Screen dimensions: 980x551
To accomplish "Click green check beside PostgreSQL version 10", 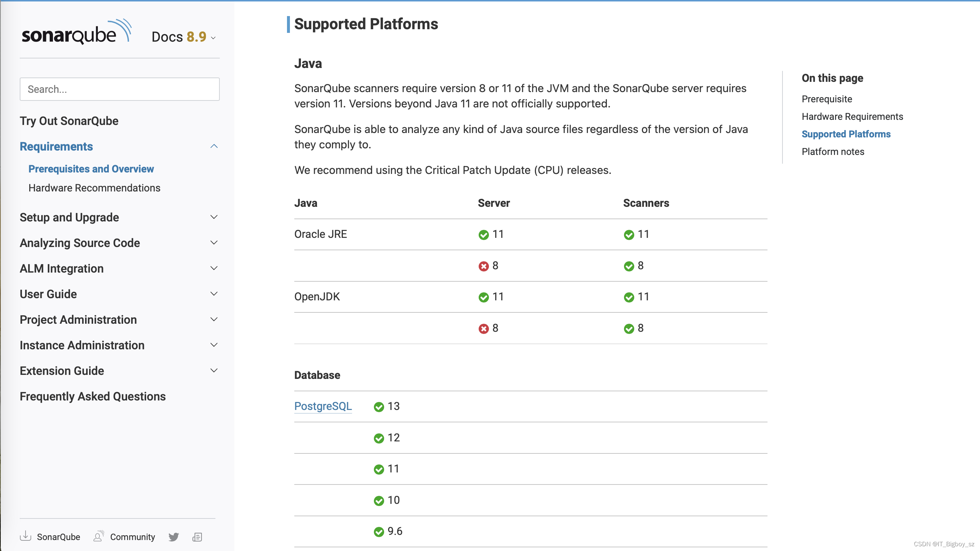I will (x=379, y=500).
